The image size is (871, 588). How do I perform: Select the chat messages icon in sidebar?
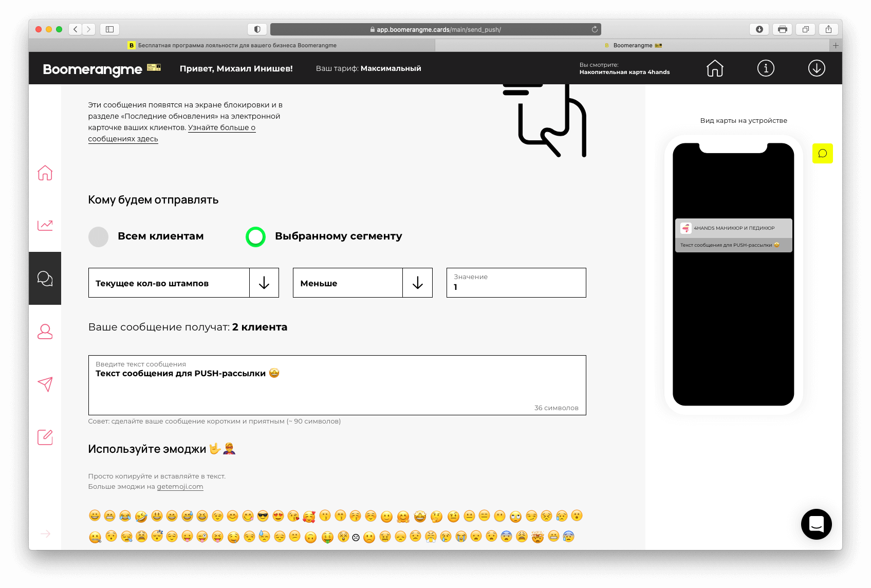click(45, 278)
